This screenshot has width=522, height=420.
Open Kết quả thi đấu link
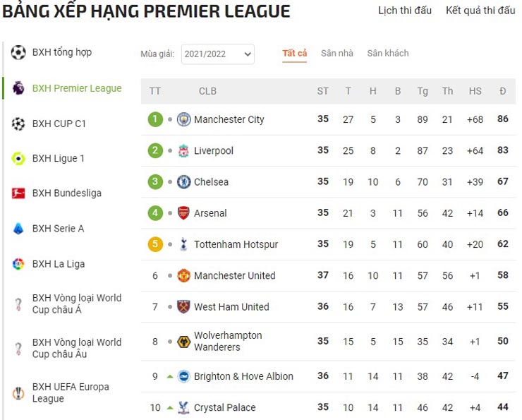pyautogui.click(x=480, y=11)
